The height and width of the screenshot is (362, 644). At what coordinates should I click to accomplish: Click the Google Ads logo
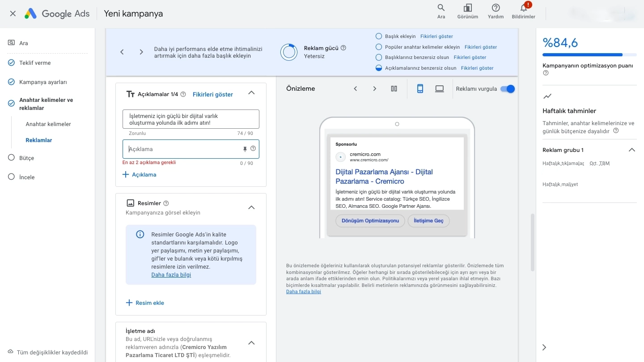tap(57, 13)
